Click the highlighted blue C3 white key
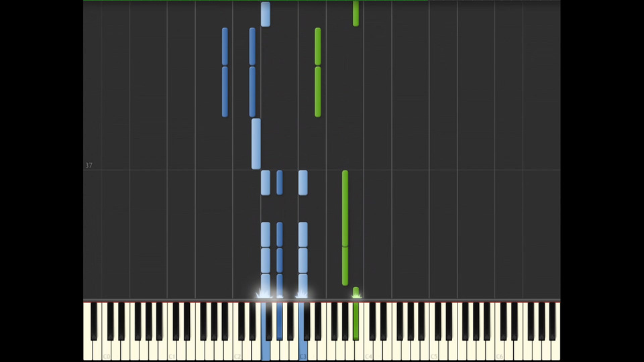 [x=303, y=333]
